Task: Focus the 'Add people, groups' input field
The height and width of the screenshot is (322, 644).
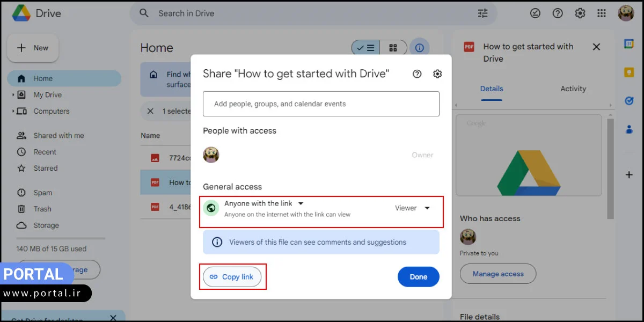Action: click(x=321, y=104)
